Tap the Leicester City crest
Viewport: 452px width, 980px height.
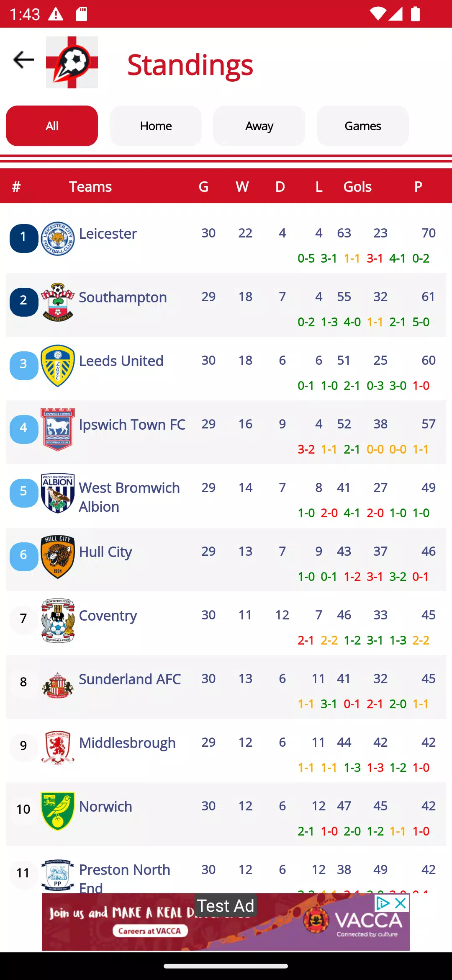click(x=58, y=239)
